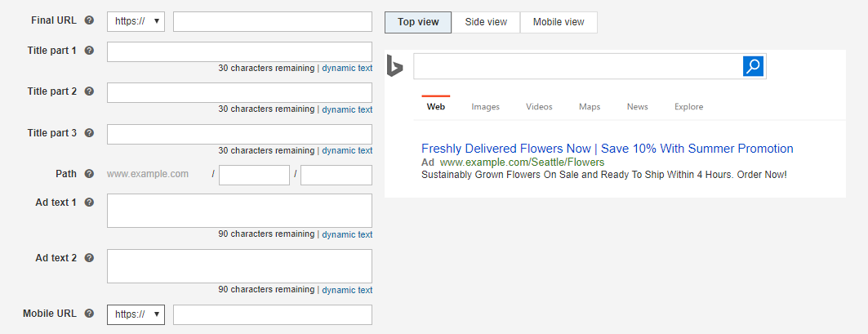868x334 pixels.
Task: Click the www.example.com/Seattle/Flowers display URL
Action: [522, 163]
